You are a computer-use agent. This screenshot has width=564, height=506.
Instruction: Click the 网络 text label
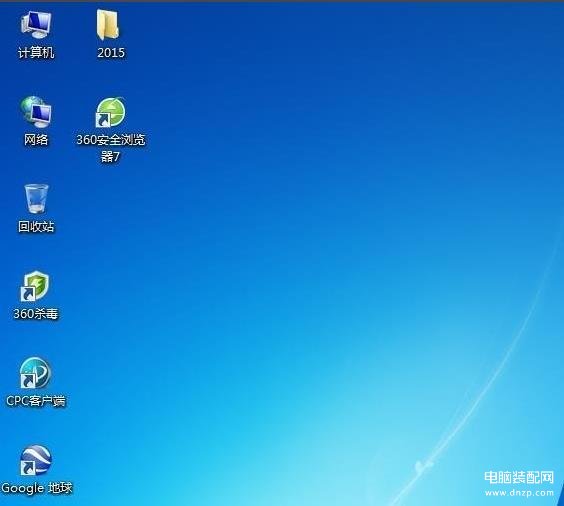(x=36, y=140)
